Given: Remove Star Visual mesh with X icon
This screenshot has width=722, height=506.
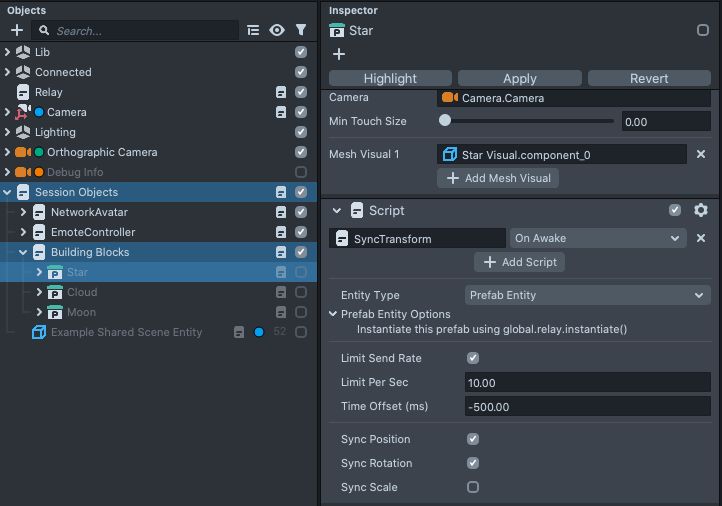Looking at the screenshot, I should tap(701, 154).
